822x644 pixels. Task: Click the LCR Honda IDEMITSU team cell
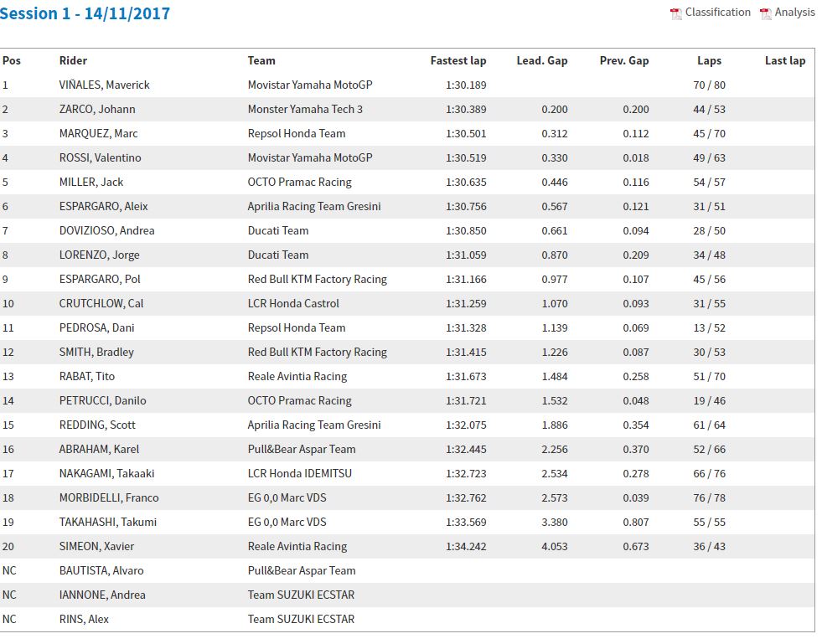(x=300, y=474)
